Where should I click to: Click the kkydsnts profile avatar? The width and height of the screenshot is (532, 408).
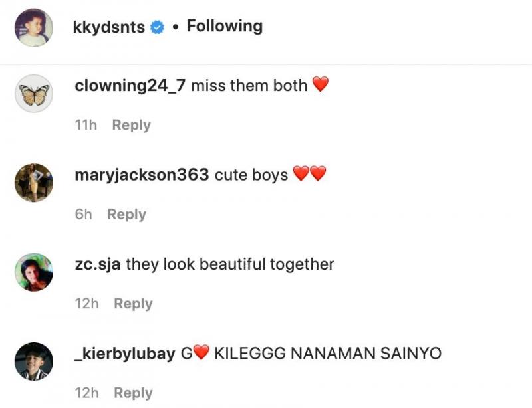coord(34,27)
